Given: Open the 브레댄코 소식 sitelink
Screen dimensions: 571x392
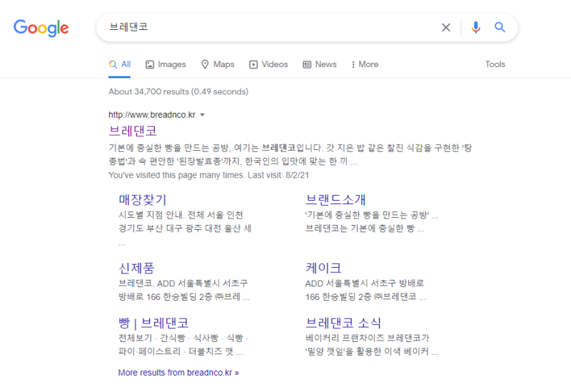Looking at the screenshot, I should (343, 323).
